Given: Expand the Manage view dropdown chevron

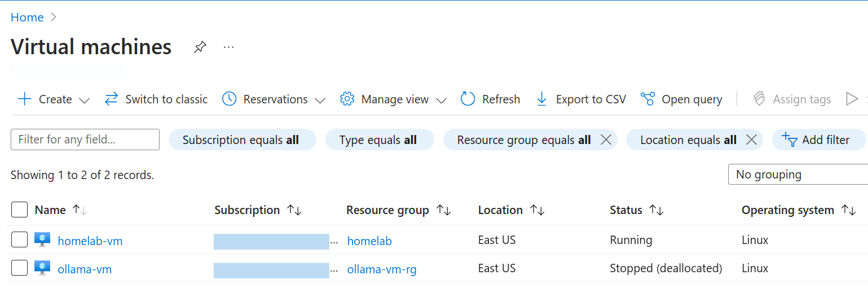Looking at the screenshot, I should click(441, 101).
